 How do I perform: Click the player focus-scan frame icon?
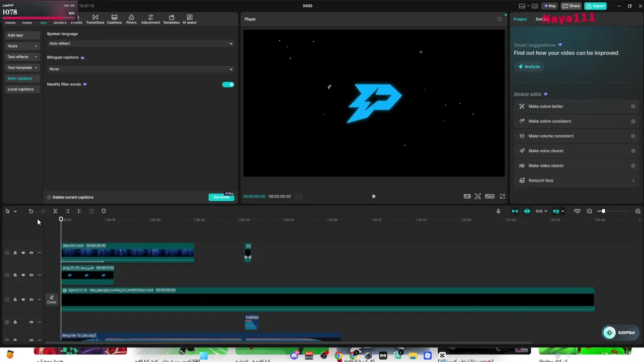(478, 197)
